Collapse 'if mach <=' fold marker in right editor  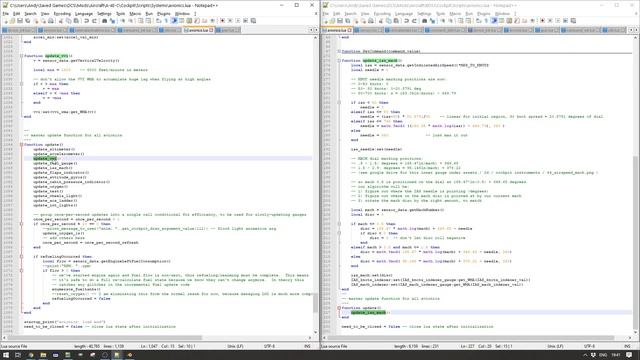(339, 224)
